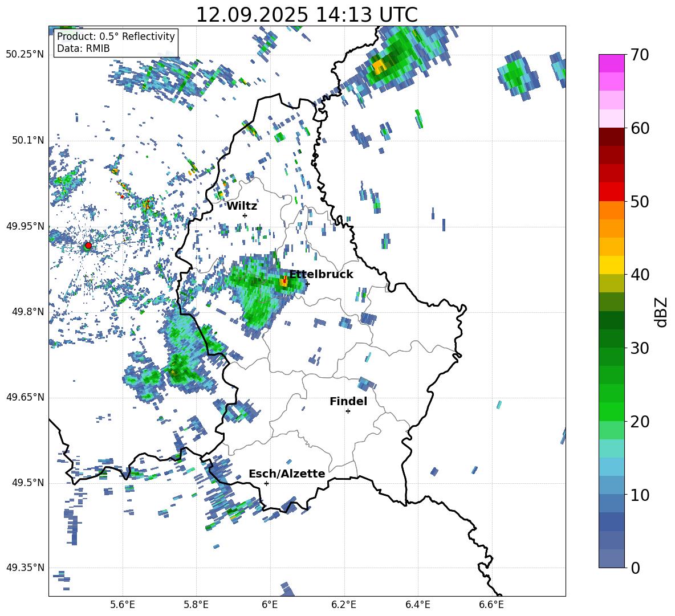This screenshot has height=616, width=675.
Task: Click the orange-red storm core beside Ettelbruck
Action: (284, 282)
